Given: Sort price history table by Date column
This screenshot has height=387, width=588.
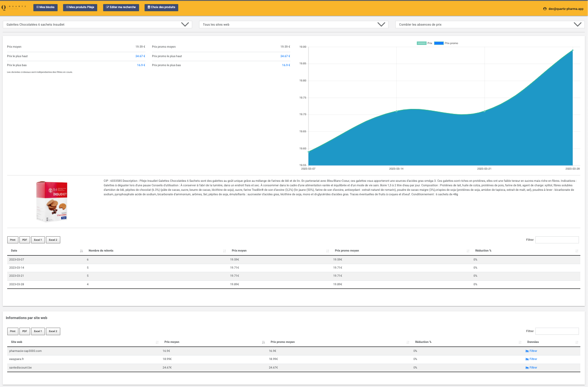Looking at the screenshot, I should tap(14, 251).
